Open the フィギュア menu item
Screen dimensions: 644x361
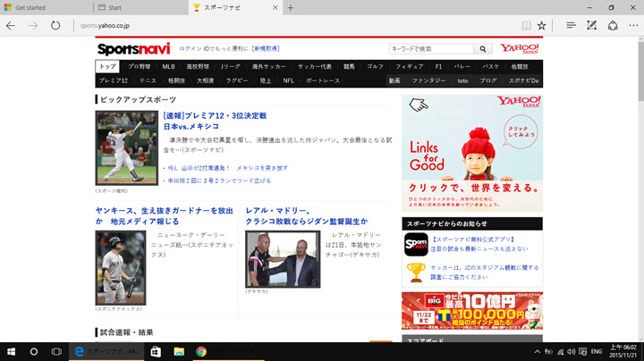coord(410,66)
